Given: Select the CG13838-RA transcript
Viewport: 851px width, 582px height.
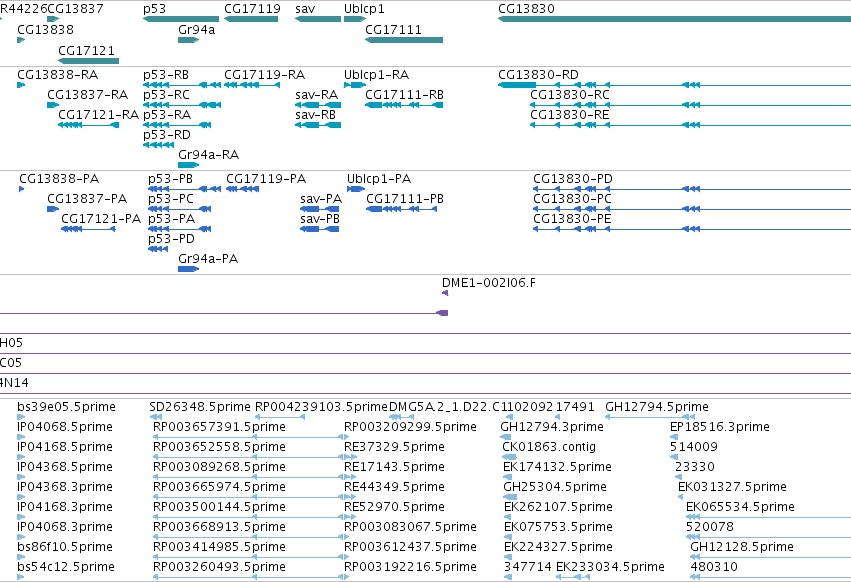Looking at the screenshot, I should tap(21, 85).
